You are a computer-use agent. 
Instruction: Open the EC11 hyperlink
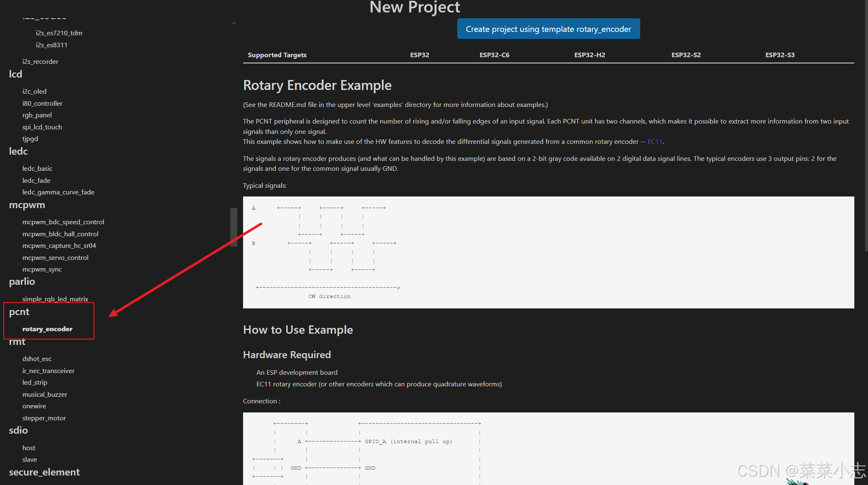[x=654, y=142]
